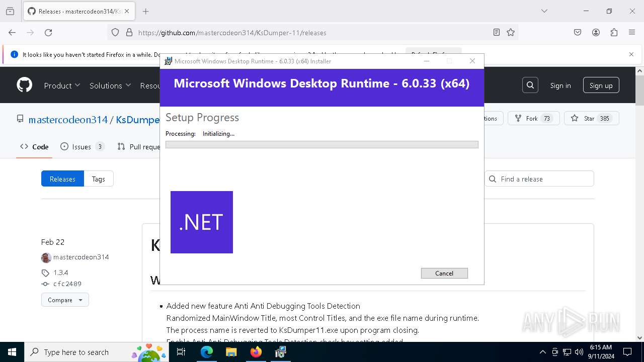This screenshot has width=644, height=362.
Task: Click Sign in link
Action: 560,85
